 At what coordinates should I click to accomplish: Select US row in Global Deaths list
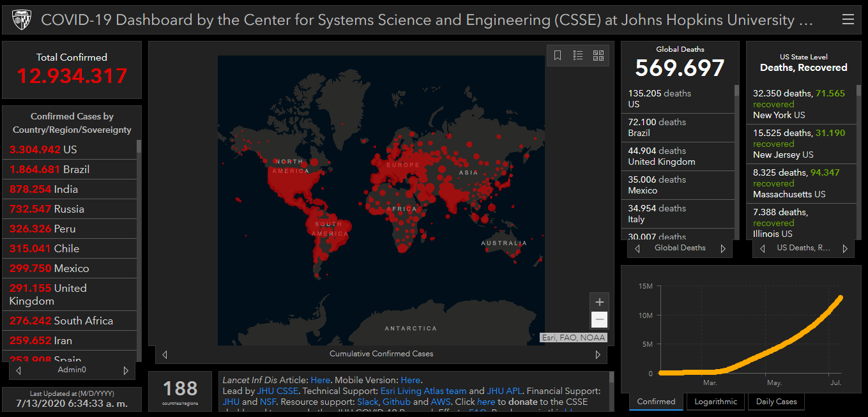point(678,99)
